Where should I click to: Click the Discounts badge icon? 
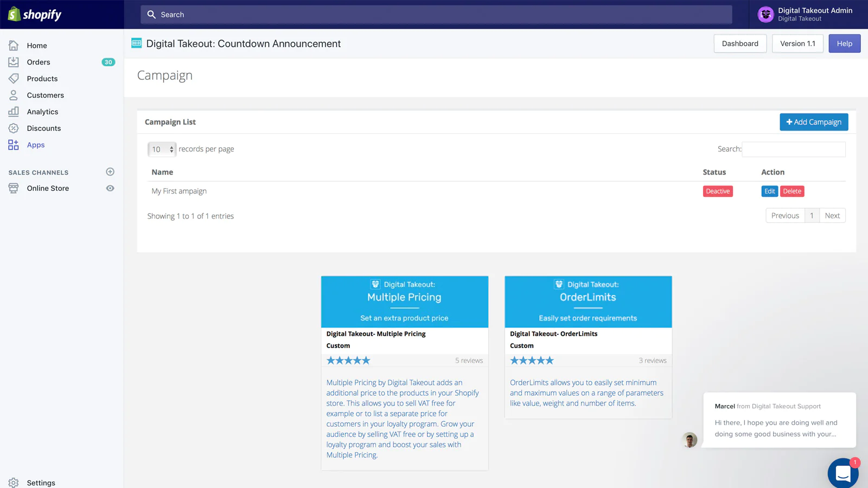[x=14, y=128]
